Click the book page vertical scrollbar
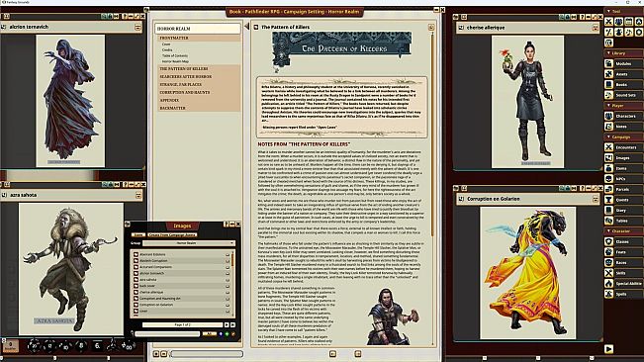This screenshot has height=362, width=644. click(x=431, y=136)
